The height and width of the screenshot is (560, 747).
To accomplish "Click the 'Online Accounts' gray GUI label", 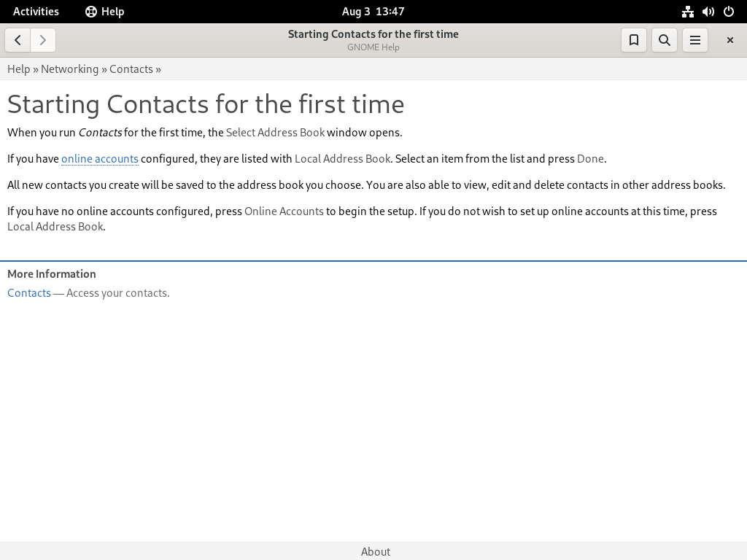I will click(x=284, y=211).
